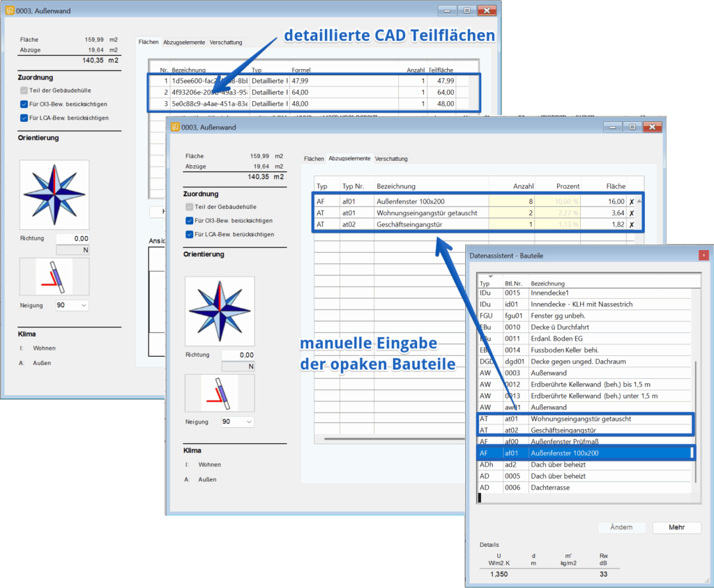Click the compass rose in the front window
This screenshot has width=714, height=588.
tap(220, 311)
